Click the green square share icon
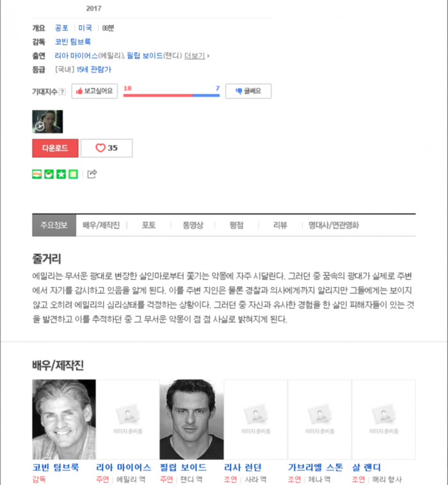The height and width of the screenshot is (485, 448). (x=73, y=174)
